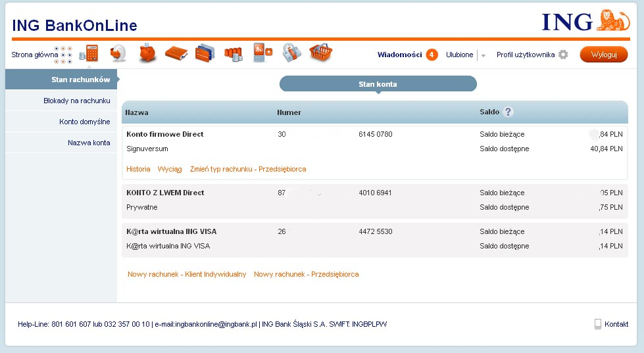Open the piggy bank savings icon
Image resolution: width=644 pixels, height=353 pixels.
pos(147,53)
